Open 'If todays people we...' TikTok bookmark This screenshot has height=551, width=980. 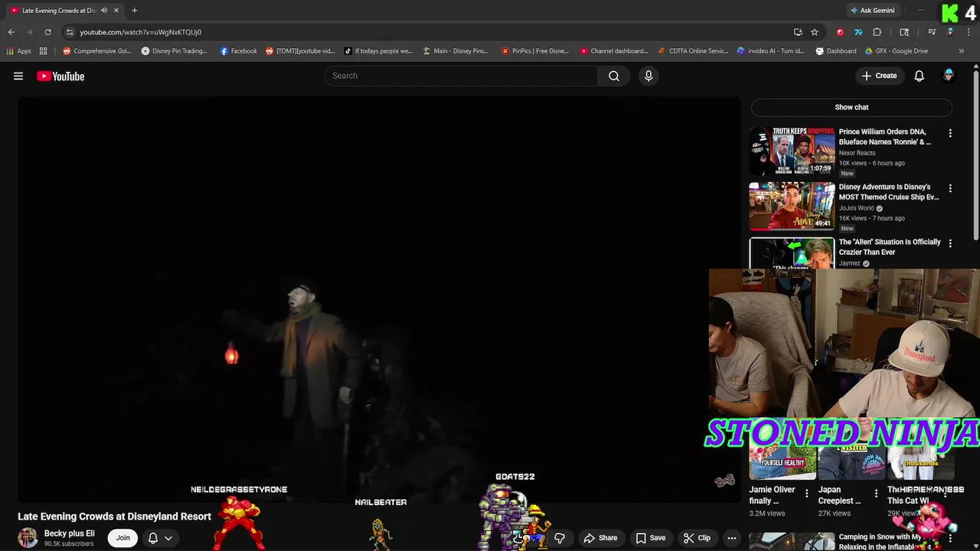pos(378,51)
